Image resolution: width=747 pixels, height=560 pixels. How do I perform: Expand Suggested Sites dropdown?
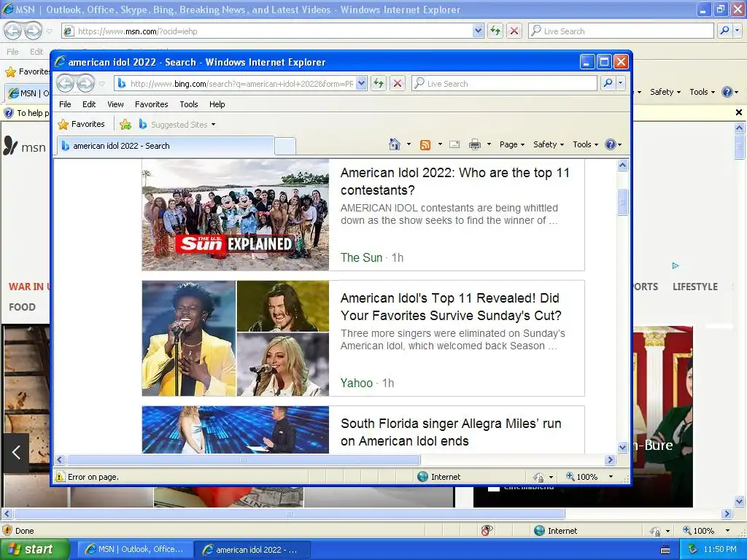(x=214, y=124)
